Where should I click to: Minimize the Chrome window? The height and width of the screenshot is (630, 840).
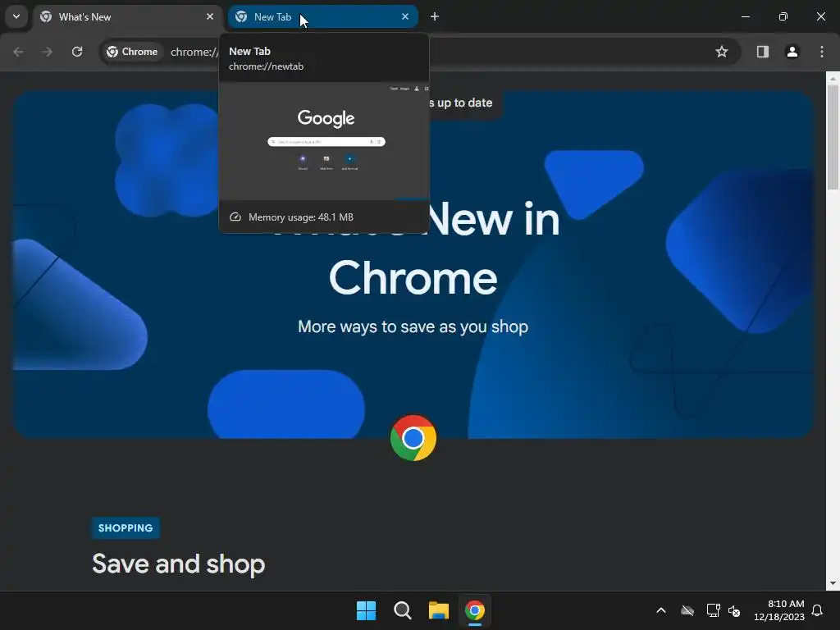click(x=745, y=16)
